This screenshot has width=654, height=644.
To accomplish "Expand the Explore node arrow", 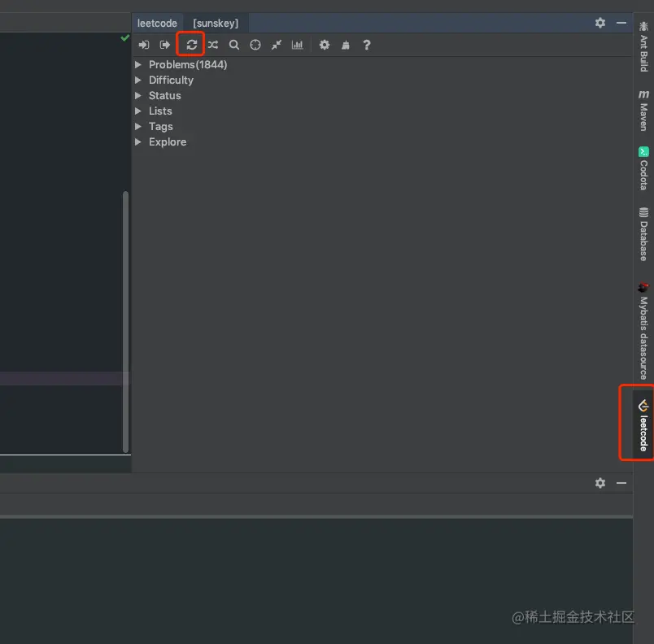I will 138,141.
